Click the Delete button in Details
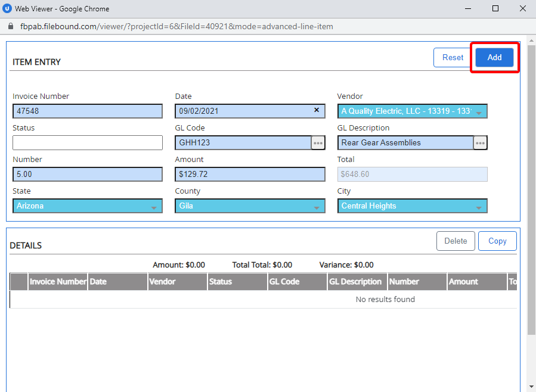The height and width of the screenshot is (392, 536). [x=456, y=241]
